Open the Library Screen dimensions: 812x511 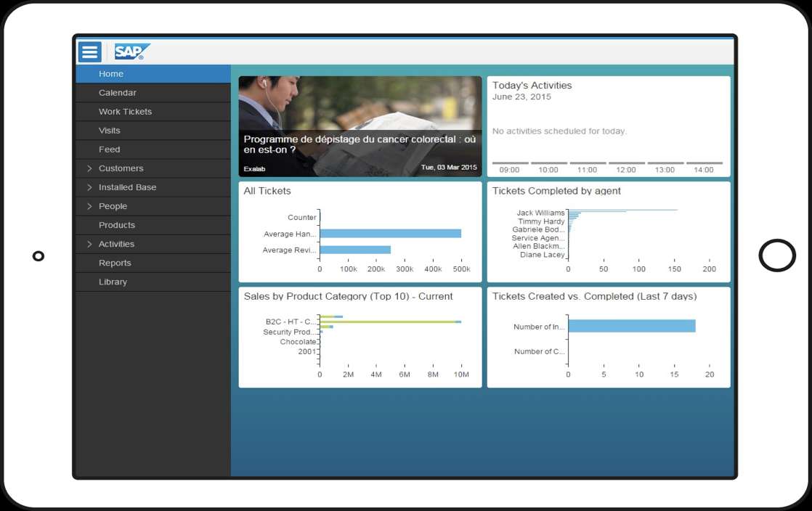click(x=113, y=282)
